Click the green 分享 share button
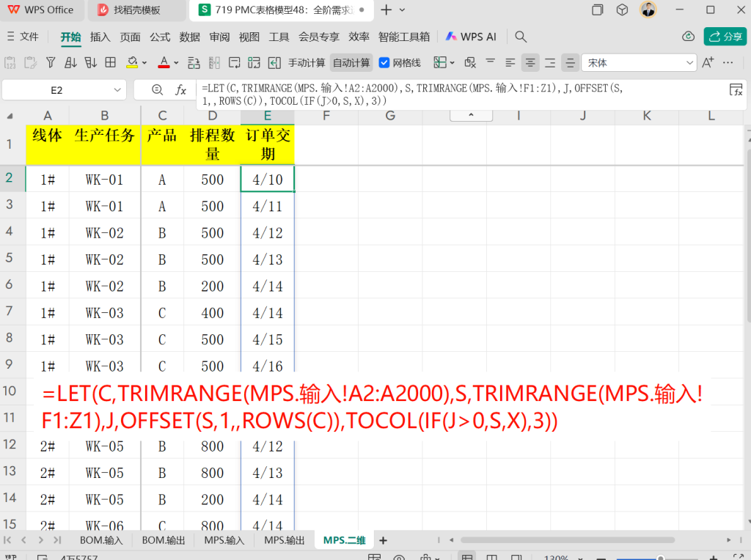Screen dimensions: 751x560 pyautogui.click(x=725, y=37)
